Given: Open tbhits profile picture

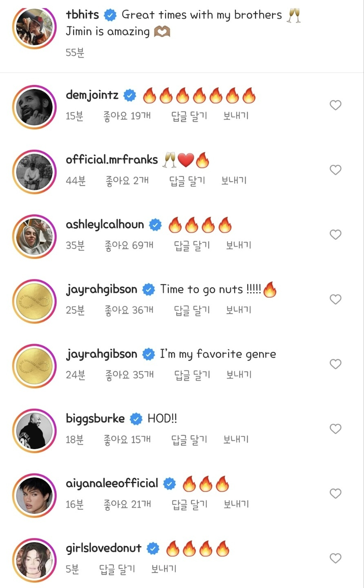Looking at the screenshot, I should pyautogui.click(x=35, y=28).
